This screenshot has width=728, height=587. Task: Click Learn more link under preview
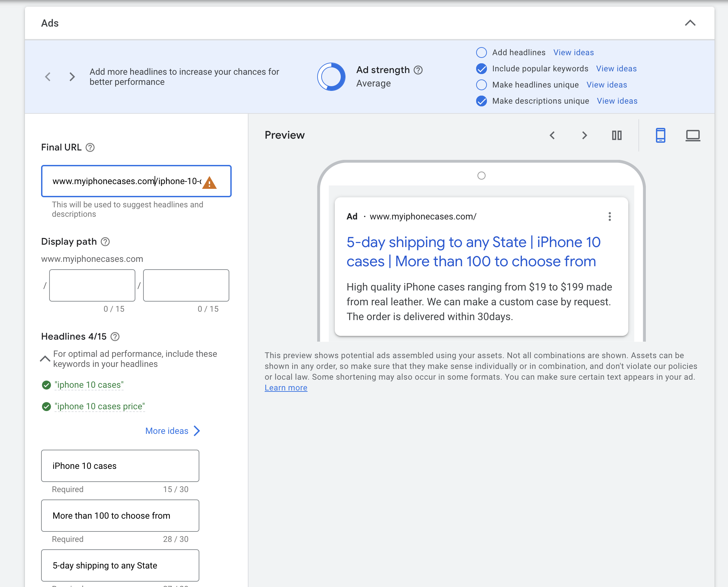[286, 387]
